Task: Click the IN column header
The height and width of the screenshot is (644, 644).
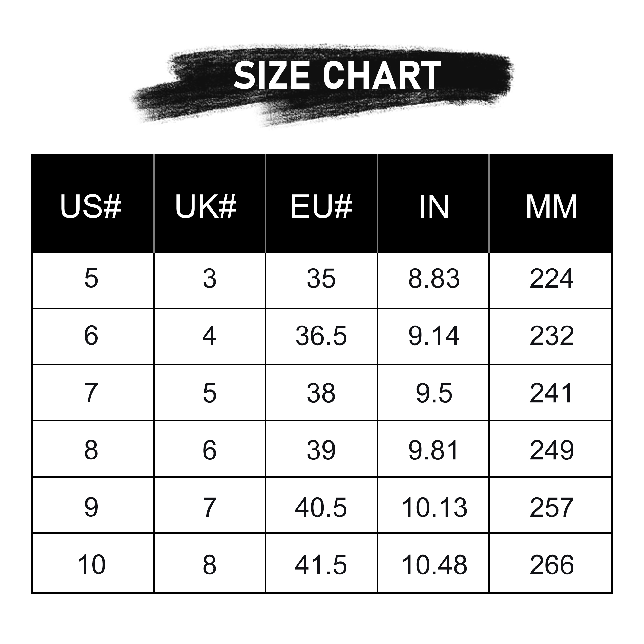Action: coord(434,207)
